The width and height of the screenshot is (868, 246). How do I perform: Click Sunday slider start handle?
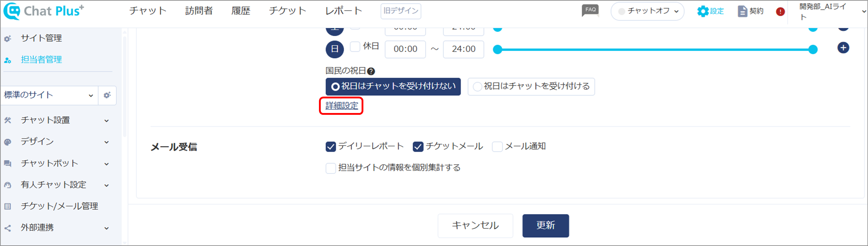[x=498, y=49]
